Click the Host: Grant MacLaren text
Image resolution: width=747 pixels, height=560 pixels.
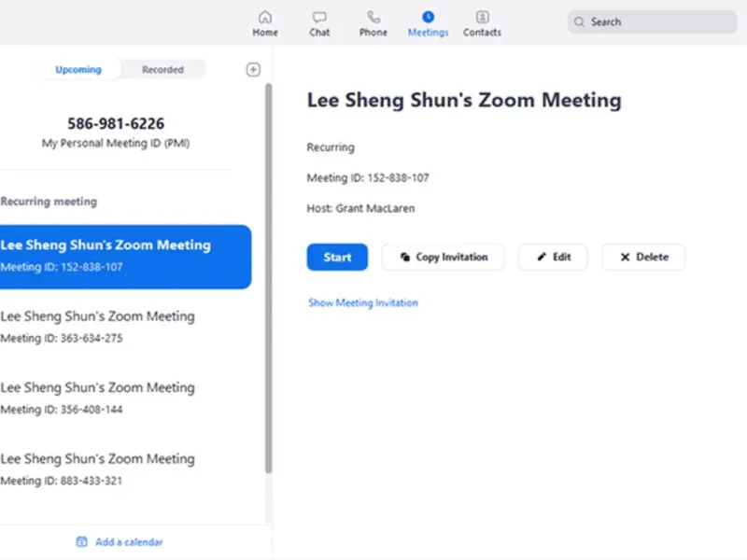coord(360,208)
